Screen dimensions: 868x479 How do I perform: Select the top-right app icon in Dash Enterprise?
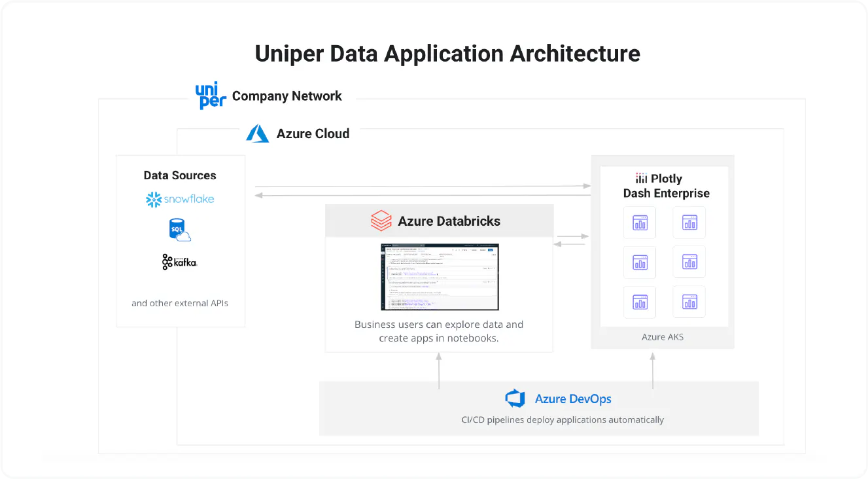689,222
